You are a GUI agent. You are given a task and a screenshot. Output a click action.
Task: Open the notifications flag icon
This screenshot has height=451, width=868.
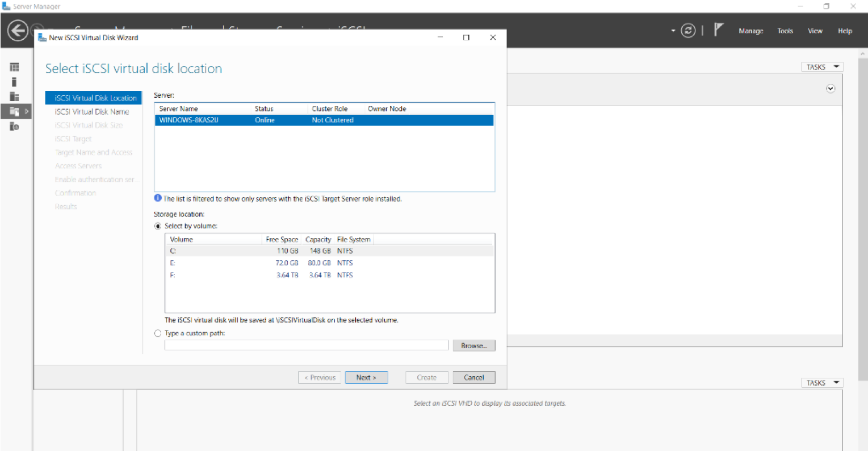coord(719,30)
